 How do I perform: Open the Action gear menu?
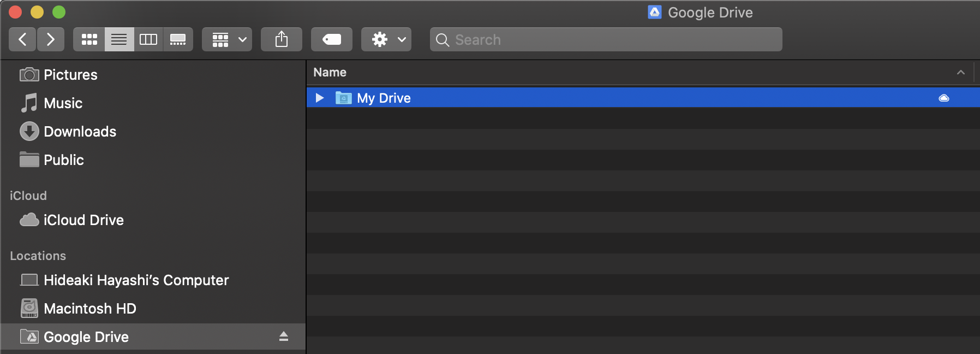pyautogui.click(x=386, y=39)
